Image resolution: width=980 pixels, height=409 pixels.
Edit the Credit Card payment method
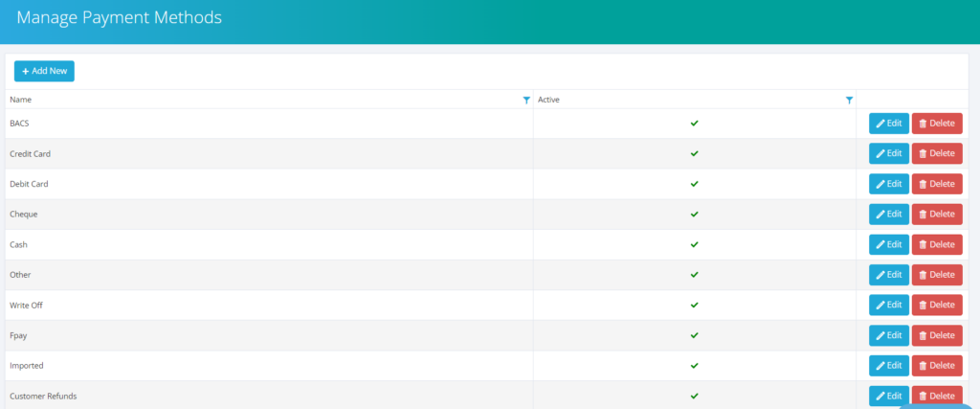pyautogui.click(x=889, y=153)
